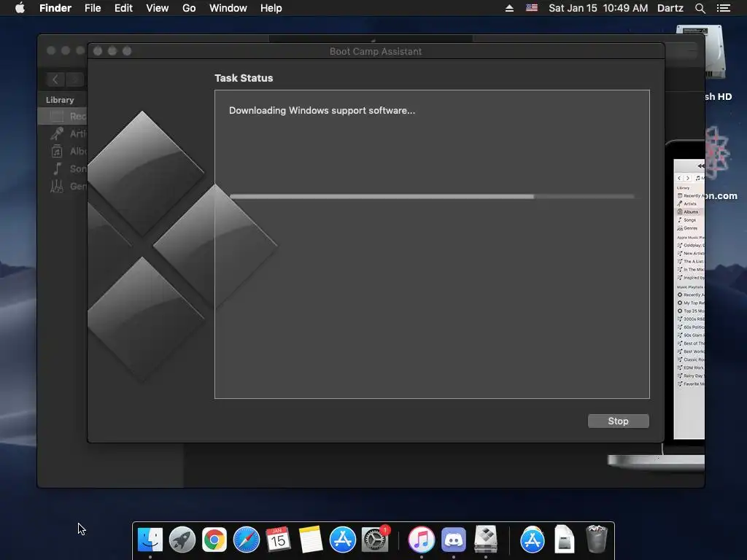Click Boot Camp Assistant icon in Dock
The width and height of the screenshot is (747, 560).
click(x=485, y=540)
